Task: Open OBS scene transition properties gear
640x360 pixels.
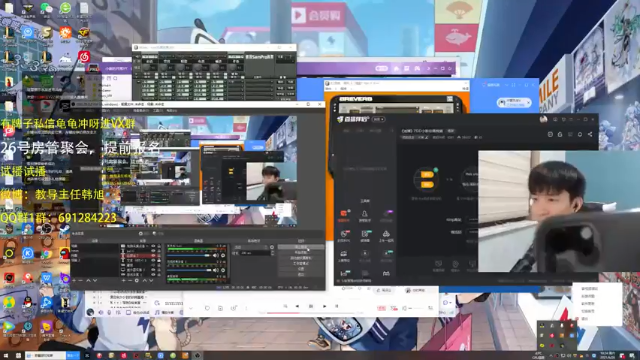Action: click(x=272, y=247)
